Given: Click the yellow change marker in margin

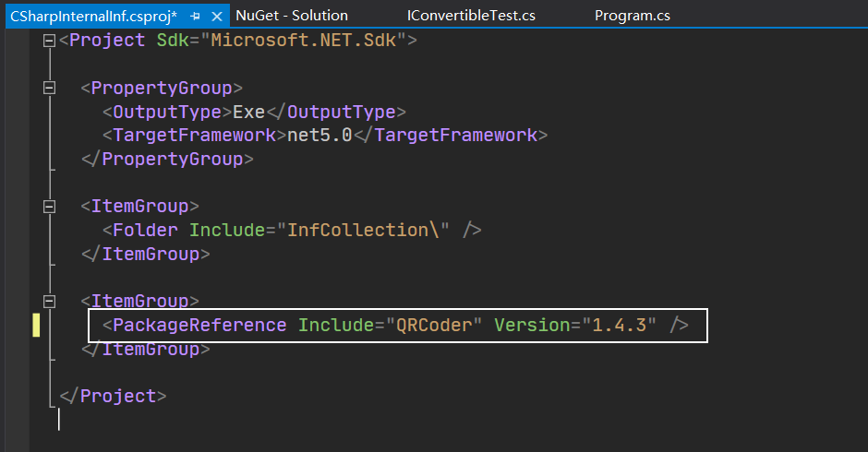Looking at the screenshot, I should [36, 325].
